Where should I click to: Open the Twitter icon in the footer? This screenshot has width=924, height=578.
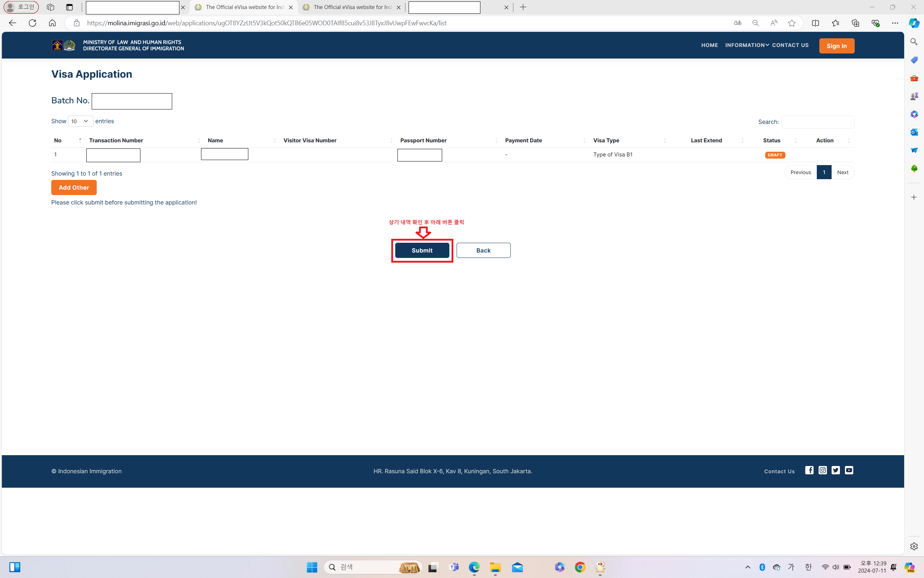(x=836, y=470)
